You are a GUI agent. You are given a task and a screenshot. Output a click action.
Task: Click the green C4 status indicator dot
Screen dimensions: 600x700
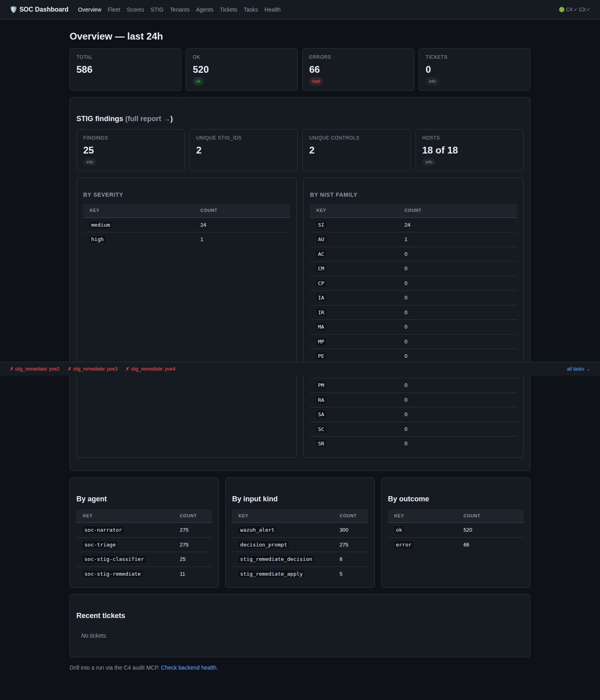pos(562,10)
